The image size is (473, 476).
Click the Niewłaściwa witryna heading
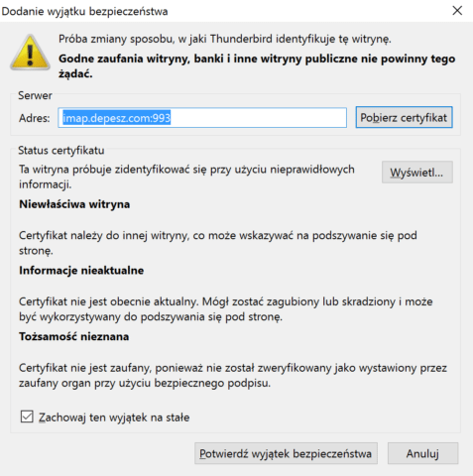[x=74, y=204]
